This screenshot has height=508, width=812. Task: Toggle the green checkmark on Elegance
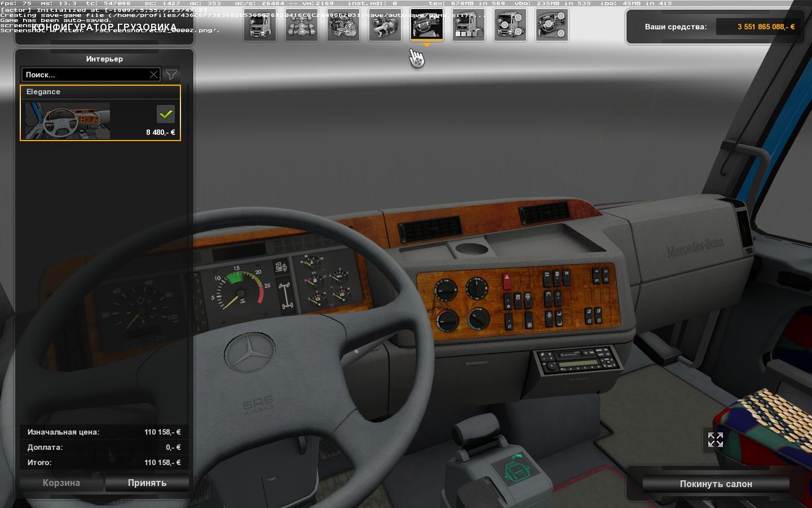click(x=166, y=114)
